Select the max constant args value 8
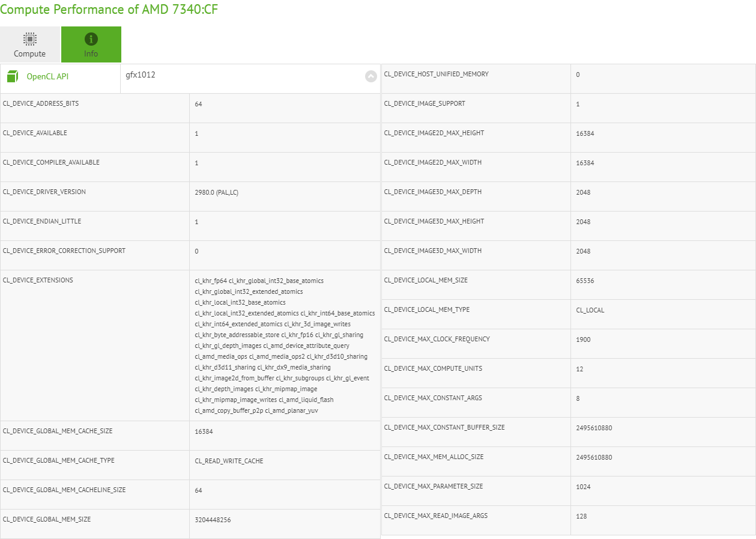The image size is (756, 539). point(578,398)
